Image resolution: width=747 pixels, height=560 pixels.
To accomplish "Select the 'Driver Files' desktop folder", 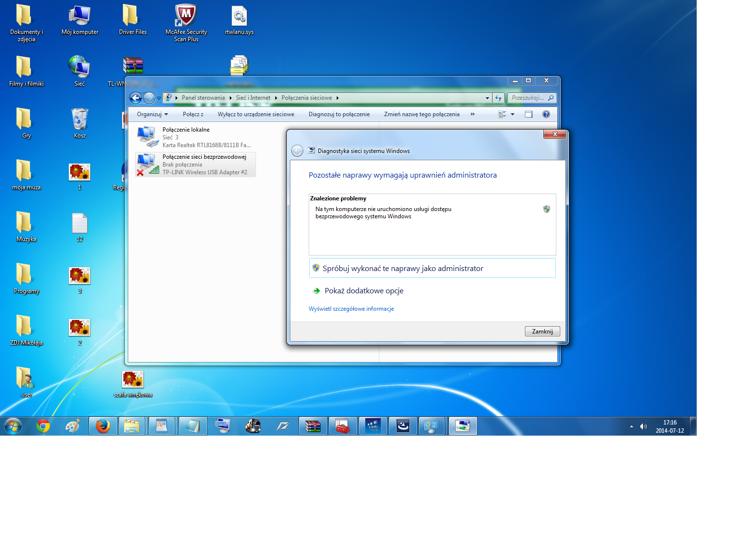I will pos(133,20).
